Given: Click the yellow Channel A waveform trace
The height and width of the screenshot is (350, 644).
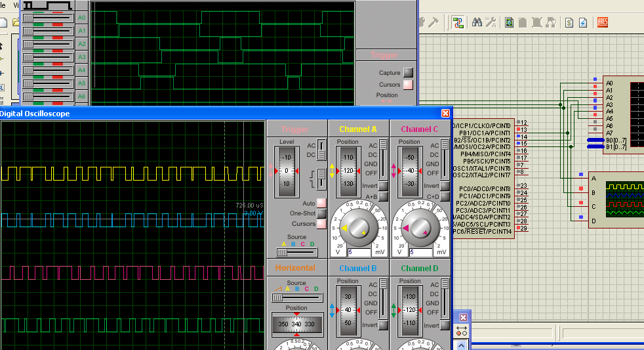Looking at the screenshot, I should click(132, 173).
